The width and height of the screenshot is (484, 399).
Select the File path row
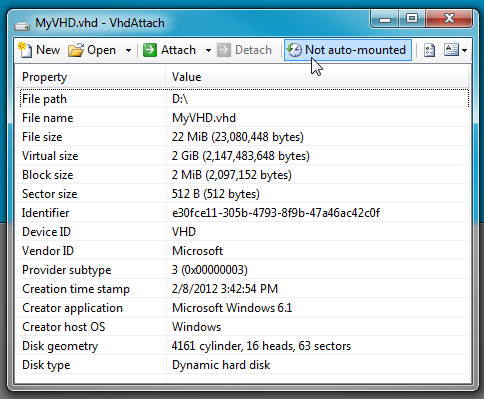(x=244, y=99)
